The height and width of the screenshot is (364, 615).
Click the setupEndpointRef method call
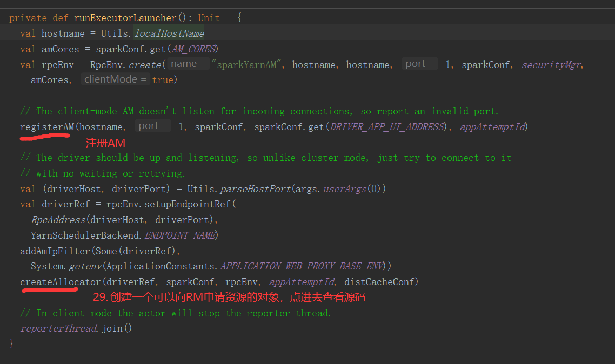click(x=188, y=205)
